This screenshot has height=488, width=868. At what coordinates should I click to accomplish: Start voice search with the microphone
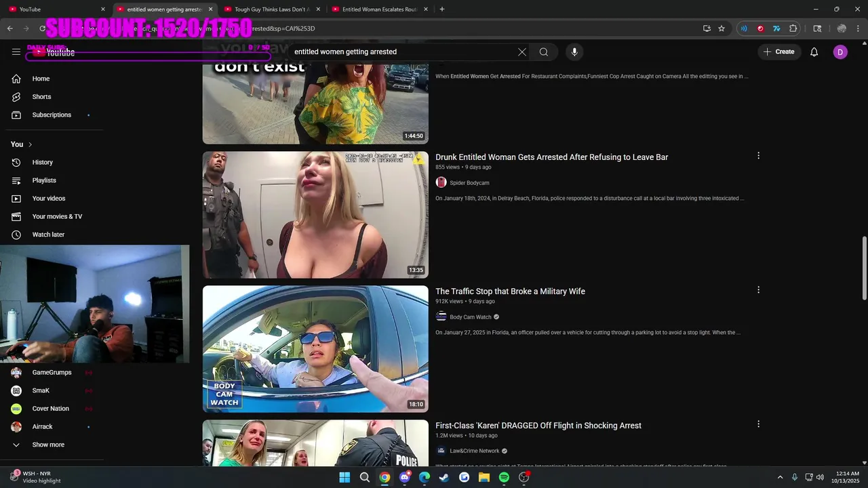574,52
